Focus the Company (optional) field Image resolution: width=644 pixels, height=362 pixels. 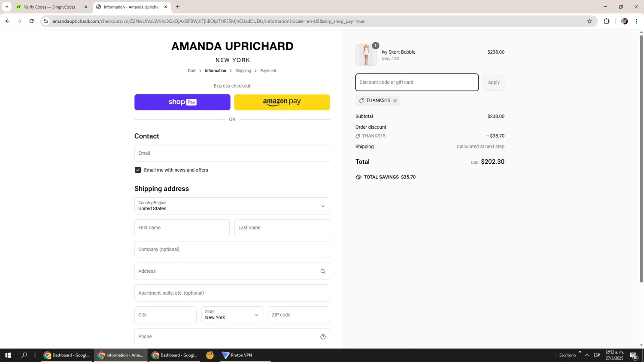click(232, 250)
